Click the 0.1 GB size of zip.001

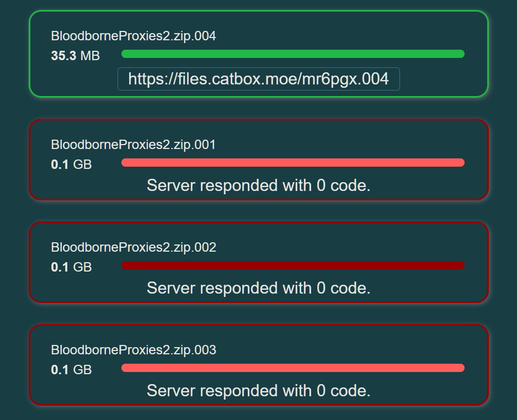pyautogui.click(x=72, y=164)
